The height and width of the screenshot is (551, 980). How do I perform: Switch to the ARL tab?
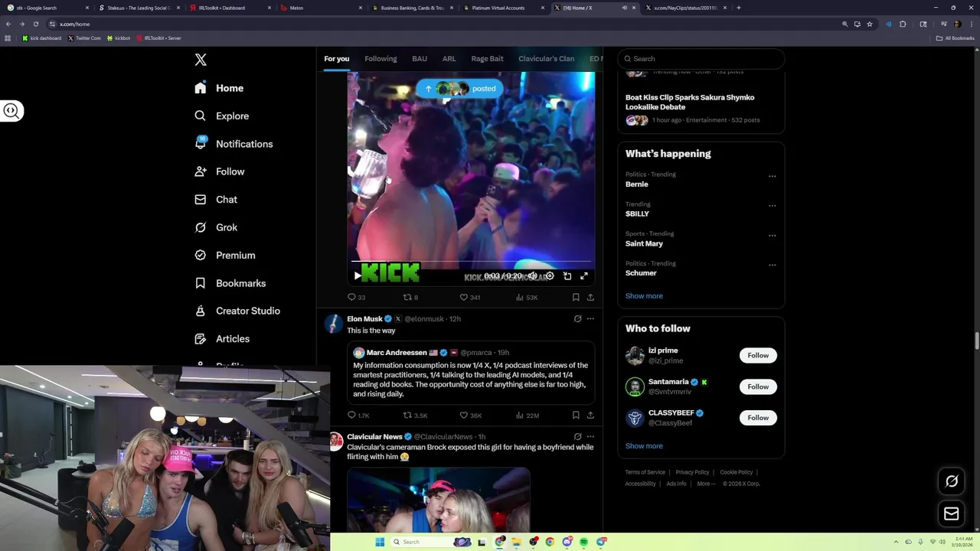(x=449, y=59)
